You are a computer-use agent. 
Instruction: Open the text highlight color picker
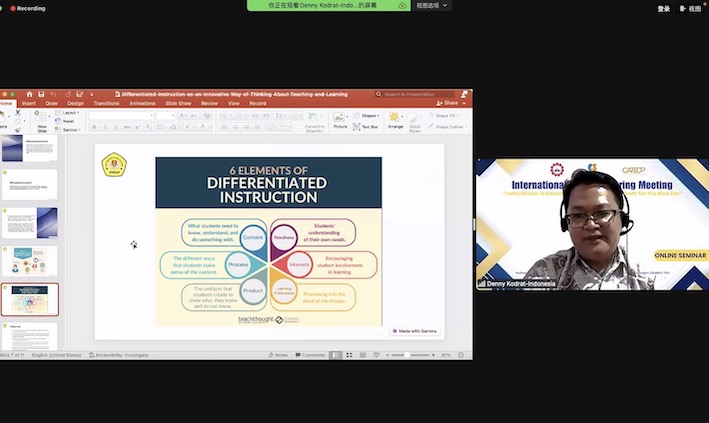[189, 127]
